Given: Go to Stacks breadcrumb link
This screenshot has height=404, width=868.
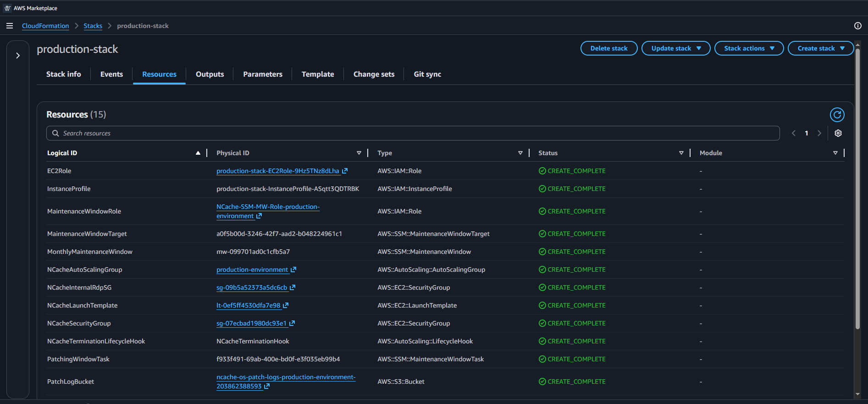Looking at the screenshot, I should [93, 26].
